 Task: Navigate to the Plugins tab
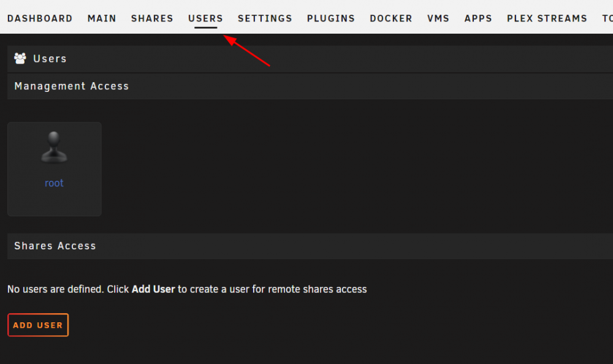pyautogui.click(x=331, y=18)
